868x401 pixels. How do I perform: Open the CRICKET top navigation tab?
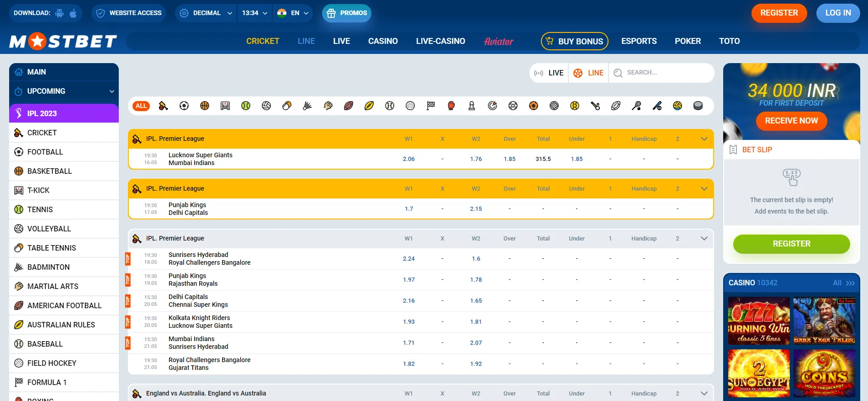pyautogui.click(x=263, y=41)
